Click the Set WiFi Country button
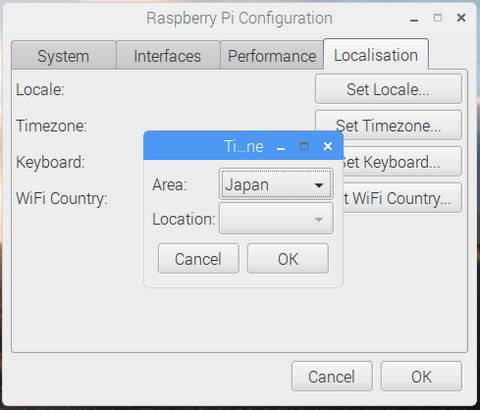The height and width of the screenshot is (410, 480). [402, 198]
